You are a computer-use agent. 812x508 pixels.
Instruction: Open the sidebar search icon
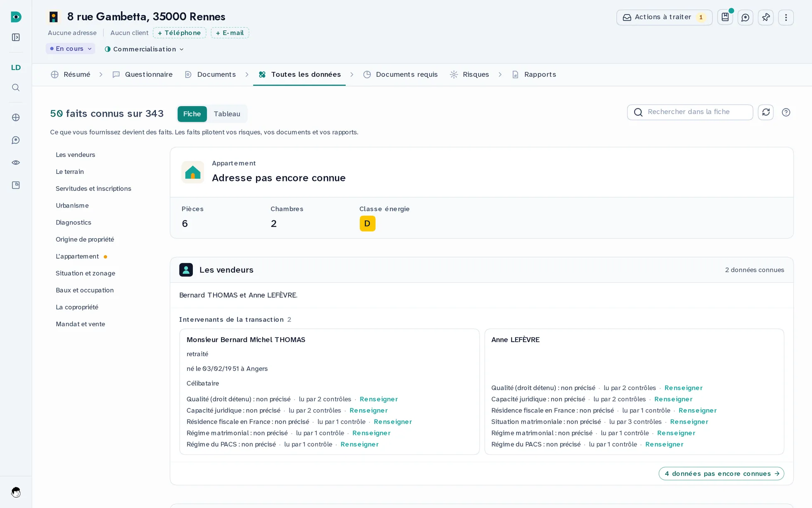tap(16, 88)
